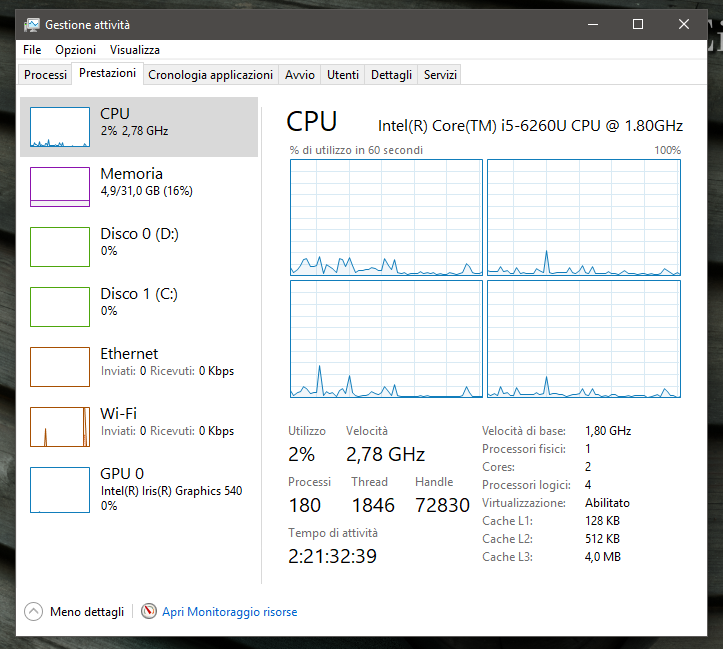Open the Cronologia applicazioni tab
The image size is (723, 649).
coord(210,75)
